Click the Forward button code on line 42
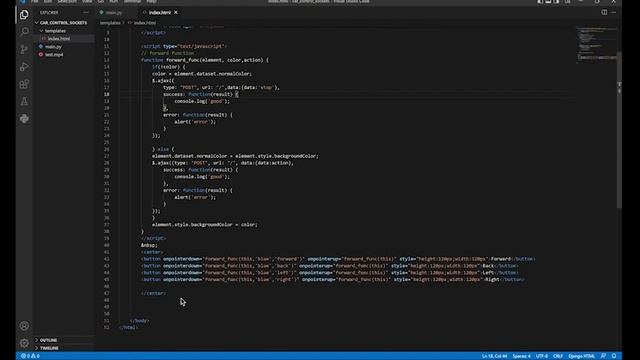 (x=338, y=259)
